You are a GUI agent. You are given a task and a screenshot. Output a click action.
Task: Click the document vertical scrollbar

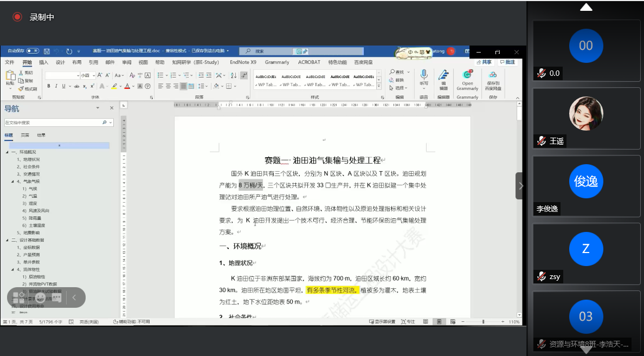pyautogui.click(x=519, y=209)
